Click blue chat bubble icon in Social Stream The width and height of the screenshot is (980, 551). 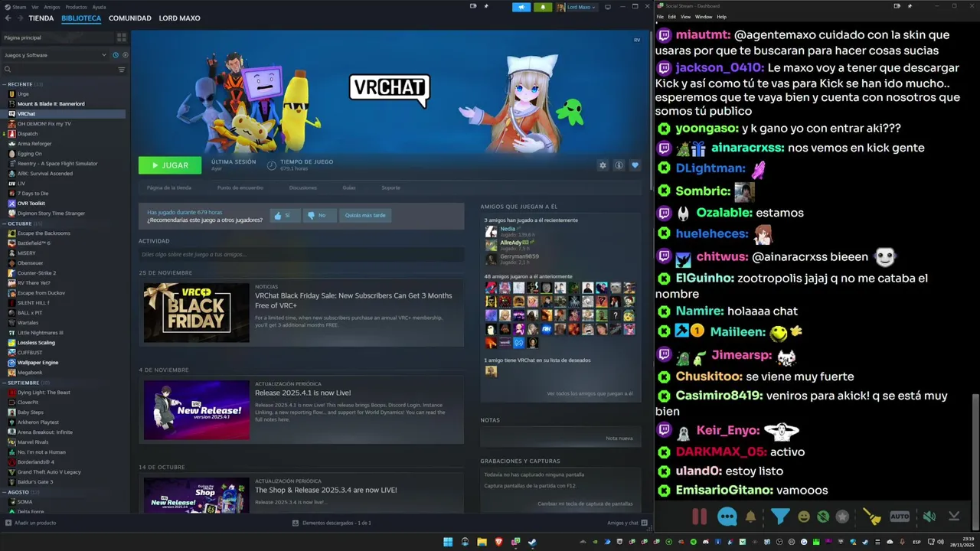pyautogui.click(x=727, y=517)
